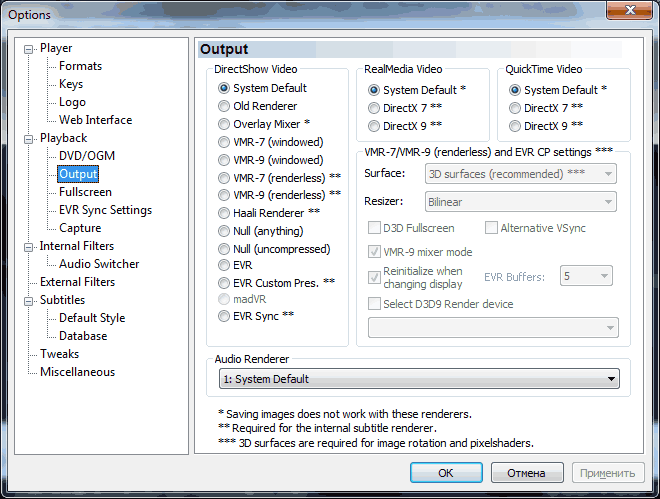This screenshot has height=499, width=660.
Task: Click the Отмена cancel button
Action: point(526,473)
